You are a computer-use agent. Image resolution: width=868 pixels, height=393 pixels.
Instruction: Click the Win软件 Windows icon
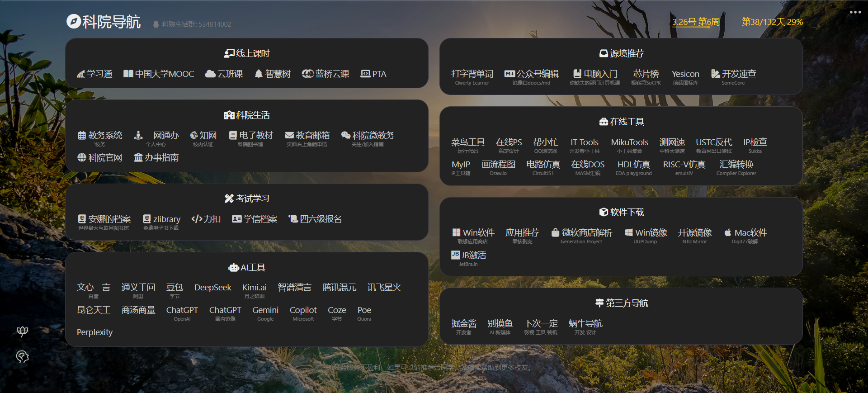click(x=457, y=232)
